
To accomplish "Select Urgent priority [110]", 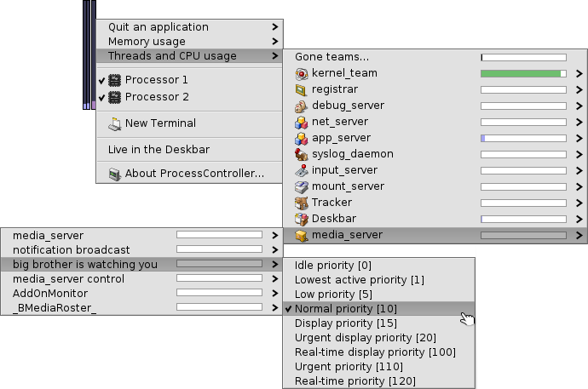I will coord(378,367).
